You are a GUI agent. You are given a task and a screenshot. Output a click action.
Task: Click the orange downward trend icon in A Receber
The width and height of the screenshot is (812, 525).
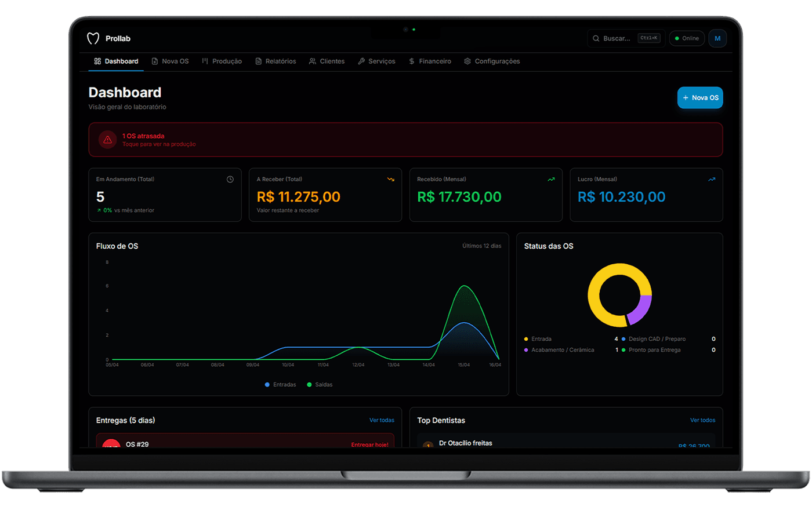point(391,180)
